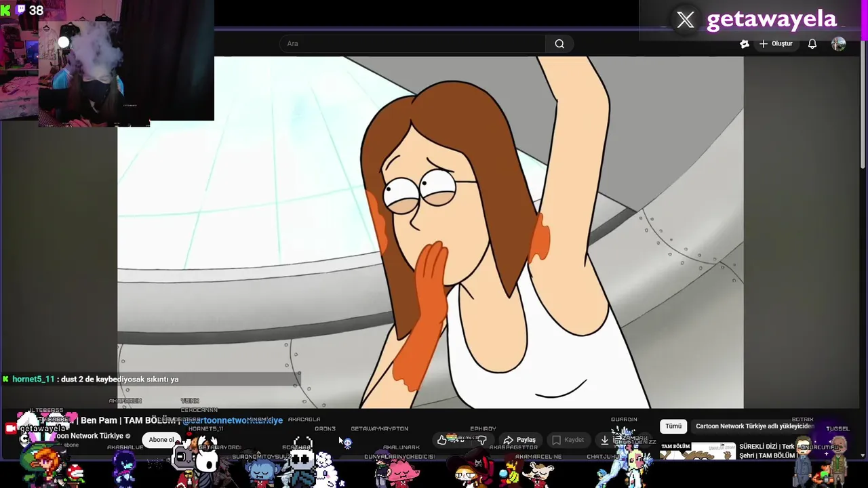Subscribe using the Abone ol button
The height and width of the screenshot is (488, 868).
(x=161, y=440)
